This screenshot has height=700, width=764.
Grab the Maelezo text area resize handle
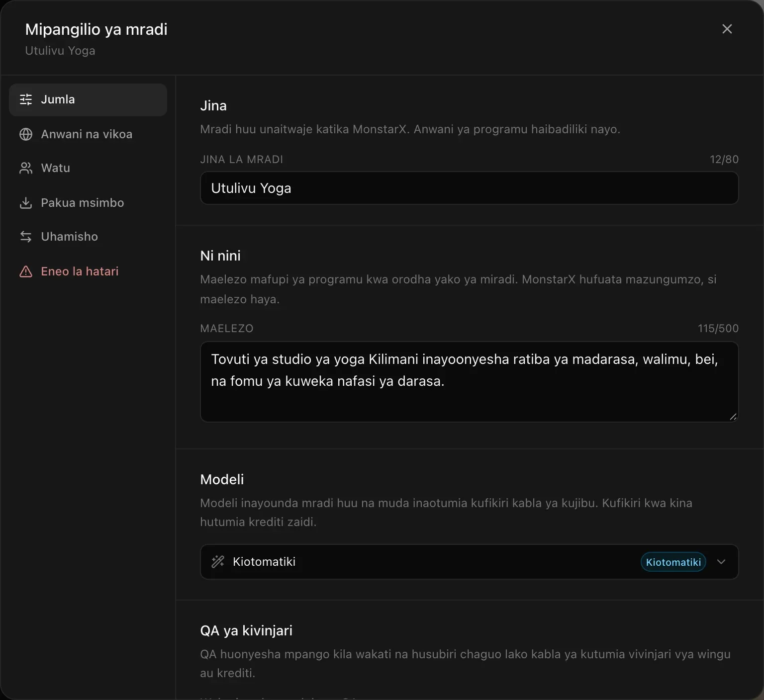[733, 417]
